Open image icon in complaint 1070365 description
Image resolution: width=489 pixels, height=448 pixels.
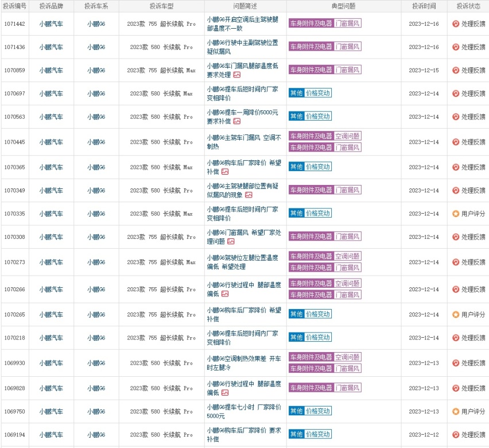225,172
